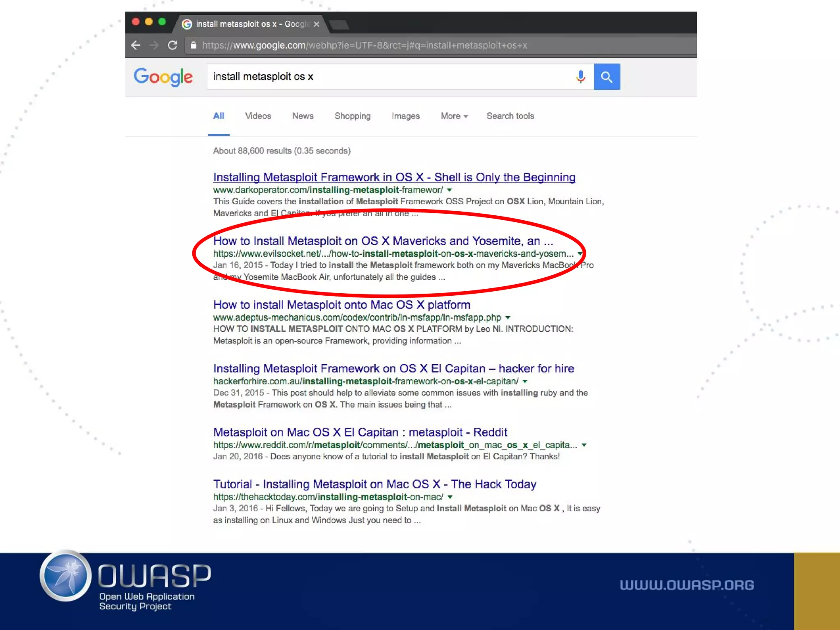The height and width of the screenshot is (630, 840).
Task: Open the Hack Today tutorial result link
Action: pyautogui.click(x=374, y=484)
